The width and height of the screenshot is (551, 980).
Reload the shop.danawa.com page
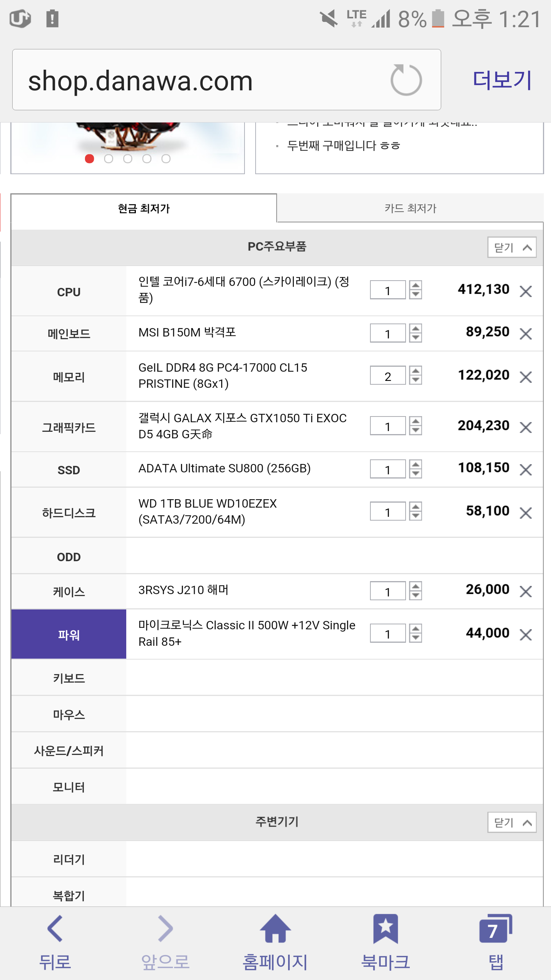click(406, 80)
